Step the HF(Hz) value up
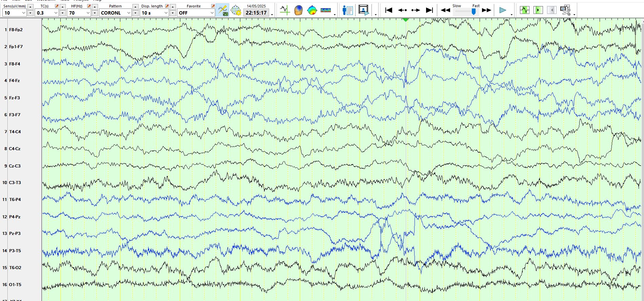Viewport: 644px width, 301px height. point(95,7)
